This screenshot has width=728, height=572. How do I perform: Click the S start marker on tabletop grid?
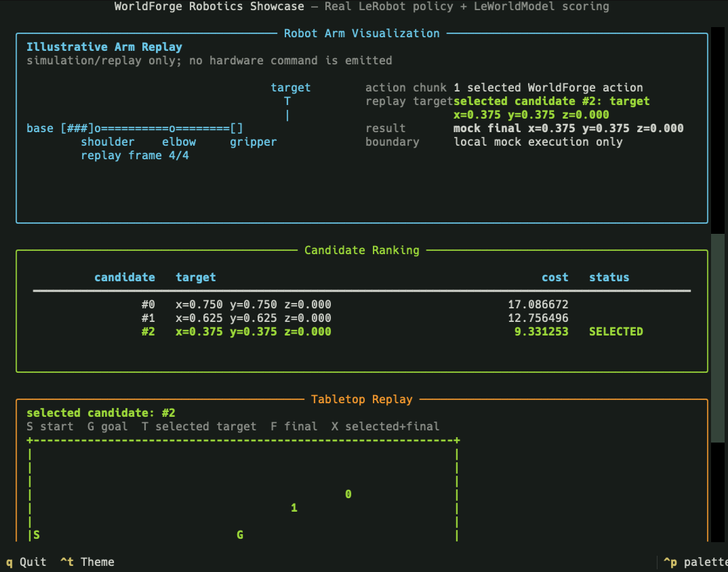coord(37,535)
